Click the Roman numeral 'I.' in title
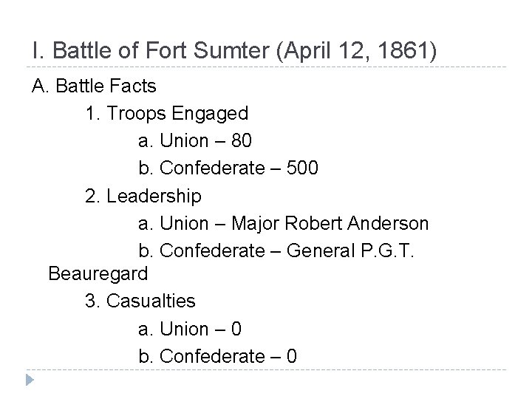Screen dimensions: 532x399 tap(37, 51)
